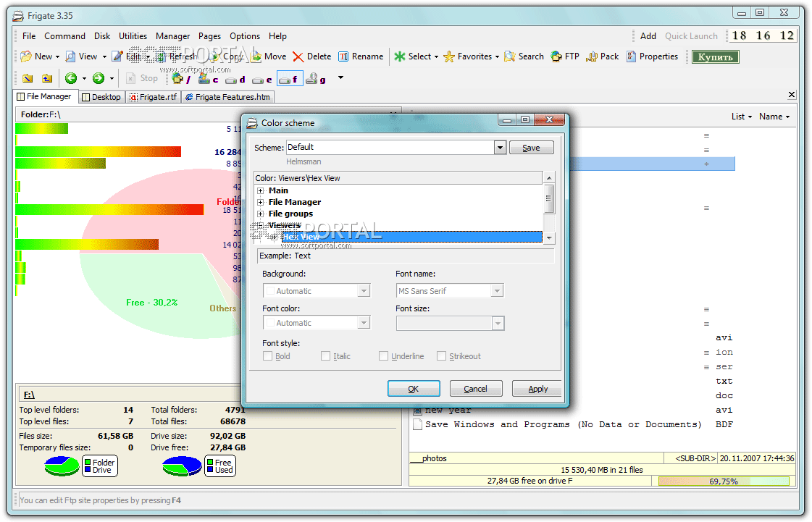Enable the Italic font style checkbox
Viewport: 812px width, 522px height.
click(x=326, y=356)
